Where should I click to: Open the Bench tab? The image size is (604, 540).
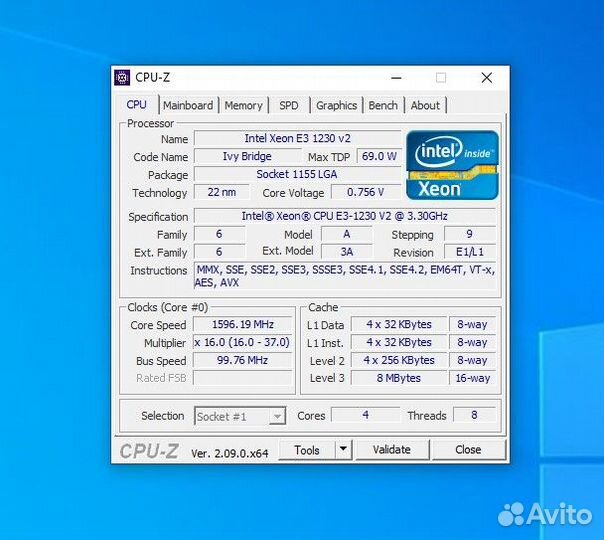383,105
